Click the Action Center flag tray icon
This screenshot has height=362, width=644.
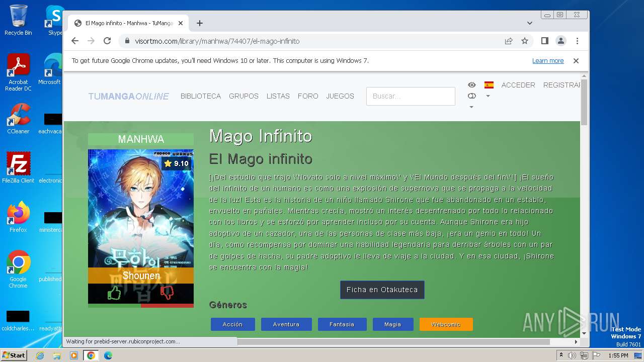tap(596, 355)
